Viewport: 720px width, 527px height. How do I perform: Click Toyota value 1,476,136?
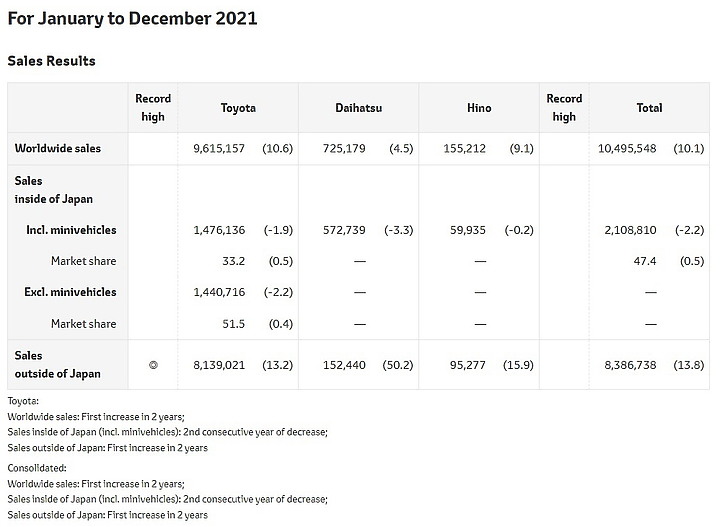[x=219, y=230]
